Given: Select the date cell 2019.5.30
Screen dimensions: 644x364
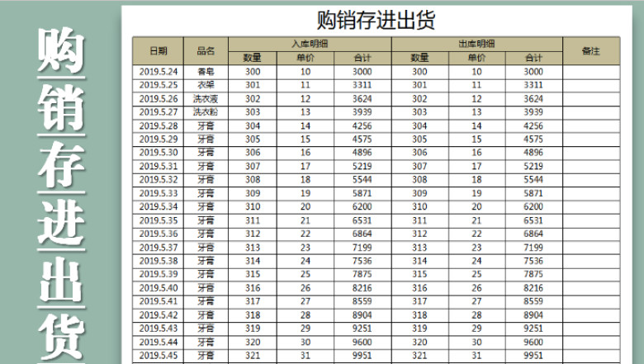Looking at the screenshot, I should pyautogui.click(x=159, y=153).
